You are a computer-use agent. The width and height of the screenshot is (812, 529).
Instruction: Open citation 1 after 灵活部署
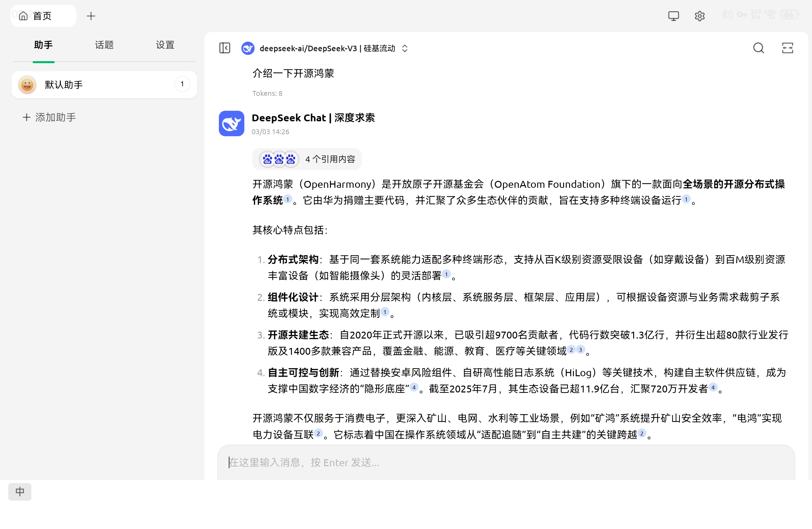(446, 274)
